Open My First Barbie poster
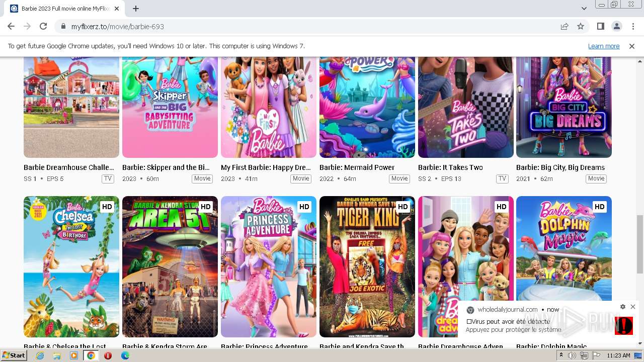This screenshot has height=362, width=644. [269, 107]
